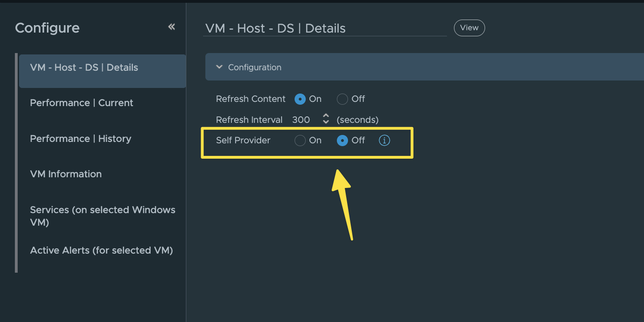Select VM - Host - DS | Details in sidebar
The image size is (644, 322).
click(84, 67)
